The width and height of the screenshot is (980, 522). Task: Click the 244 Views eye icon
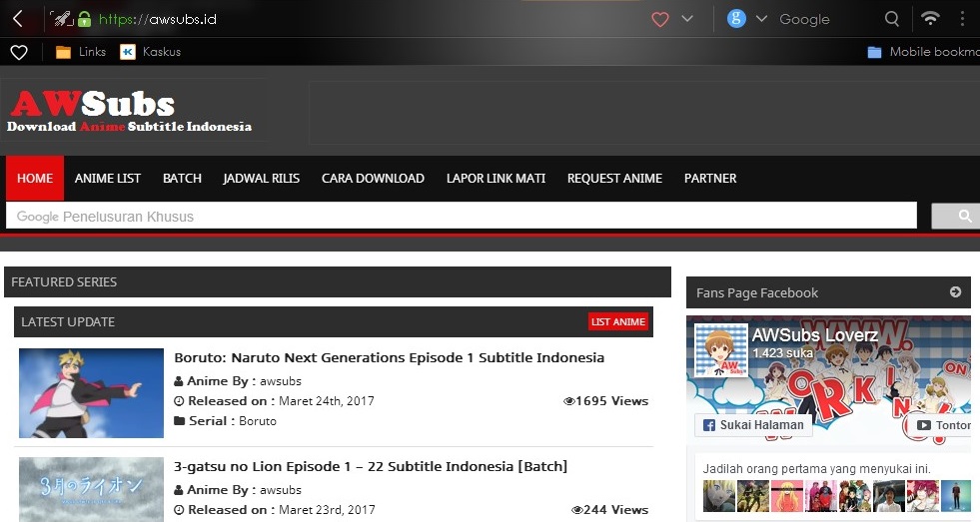pyautogui.click(x=576, y=510)
